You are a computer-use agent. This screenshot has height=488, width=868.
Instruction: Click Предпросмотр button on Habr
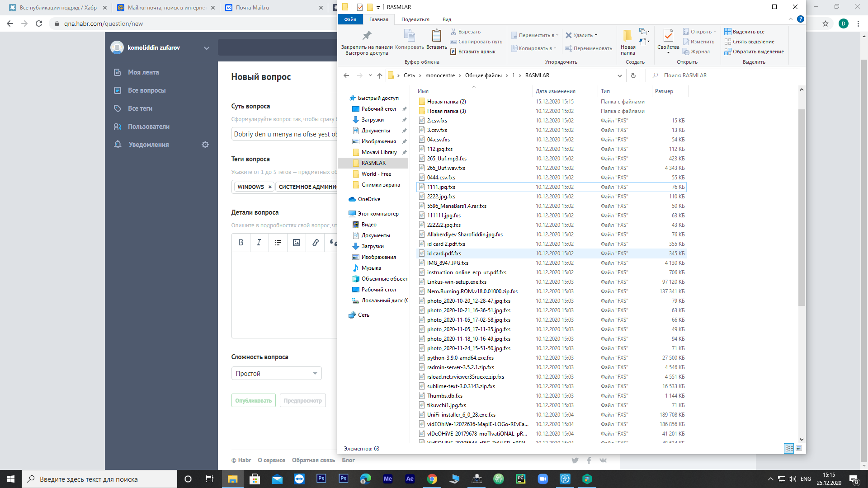[x=302, y=400]
